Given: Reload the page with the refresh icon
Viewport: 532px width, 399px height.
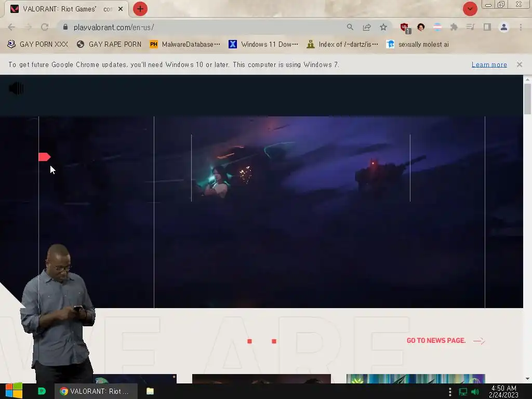Looking at the screenshot, I should pyautogui.click(x=45, y=27).
